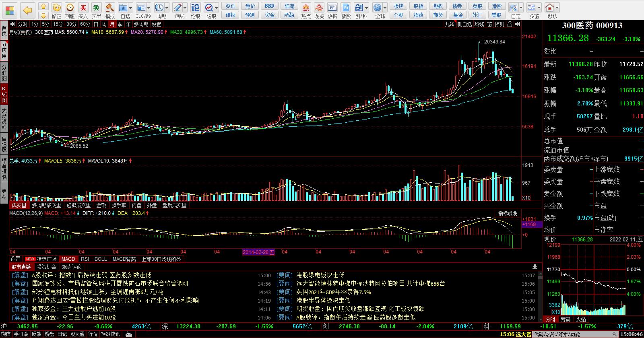
Task: Toggle 均线 moving average display
Action: pyautogui.click(x=479, y=24)
